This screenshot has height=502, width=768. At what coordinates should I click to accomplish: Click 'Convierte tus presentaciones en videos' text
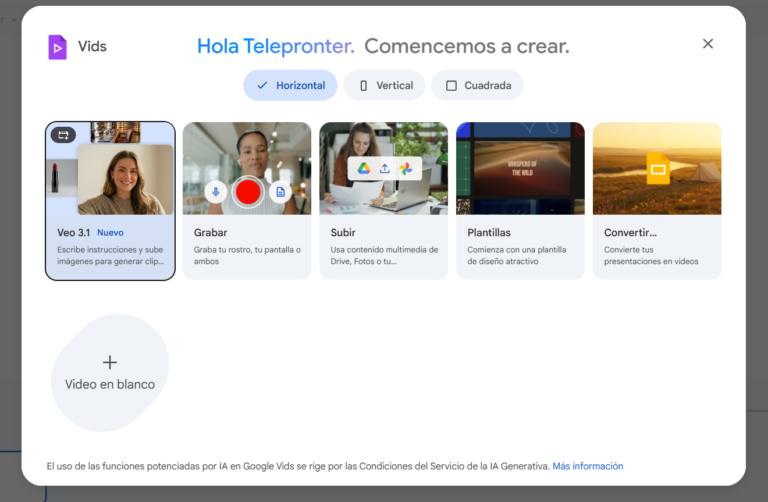[x=651, y=255]
